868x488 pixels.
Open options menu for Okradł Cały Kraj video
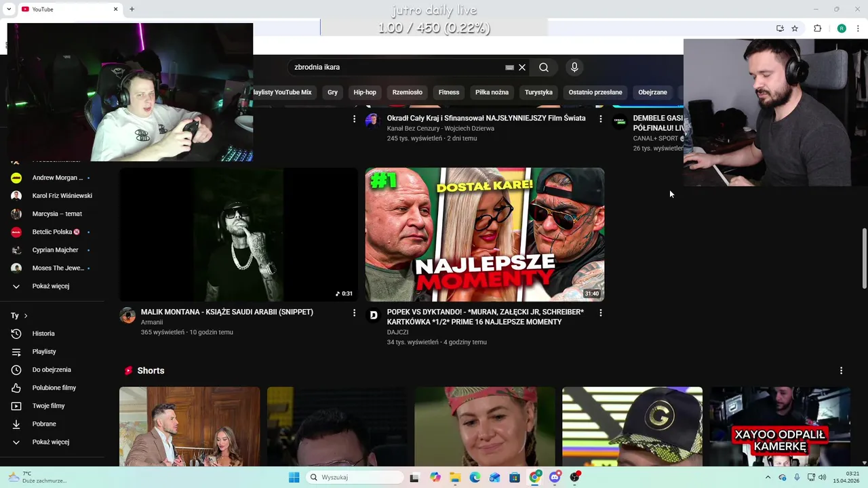(x=600, y=119)
